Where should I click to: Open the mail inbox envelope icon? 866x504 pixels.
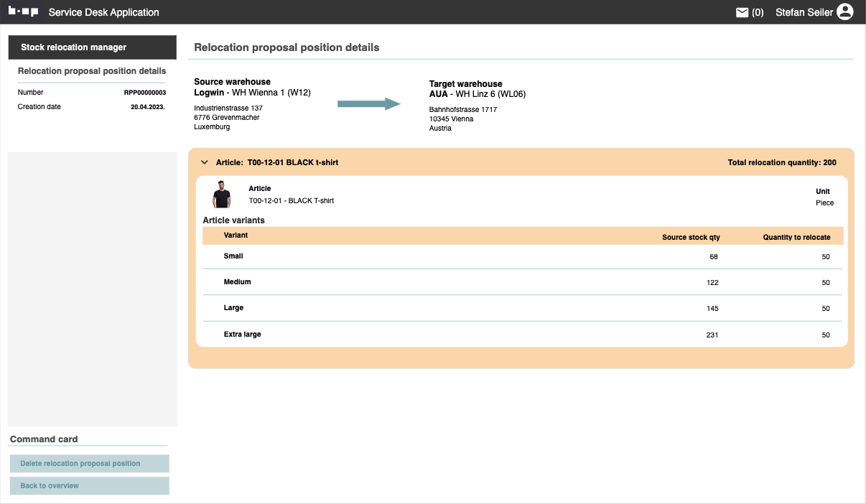coord(742,12)
